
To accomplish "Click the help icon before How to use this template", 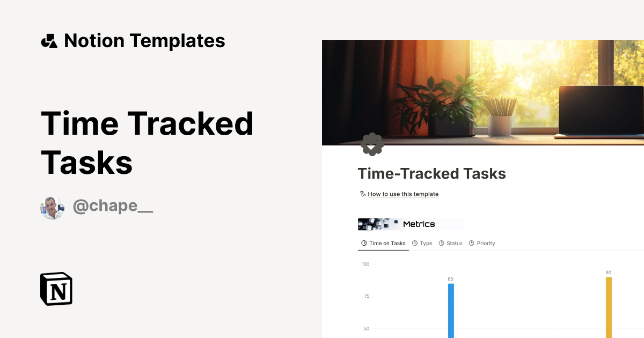I will click(362, 194).
